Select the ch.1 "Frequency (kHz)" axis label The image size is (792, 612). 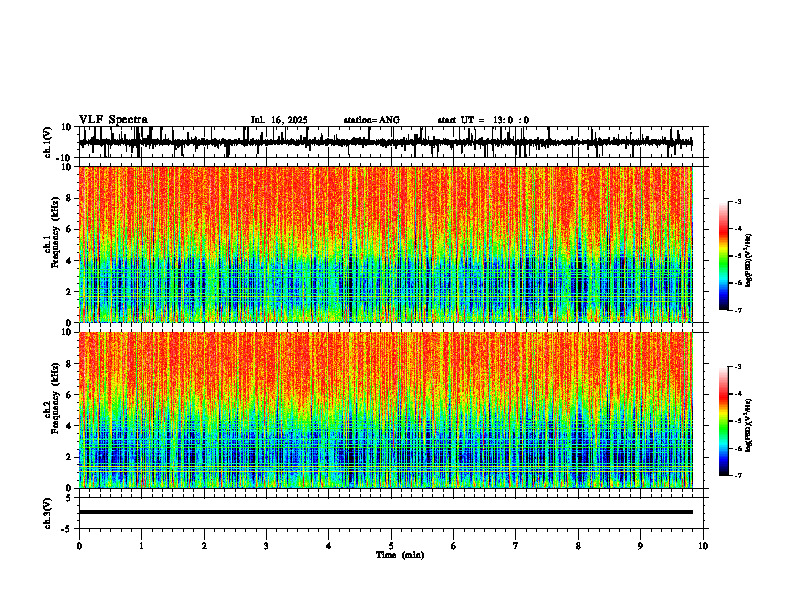[x=56, y=232]
